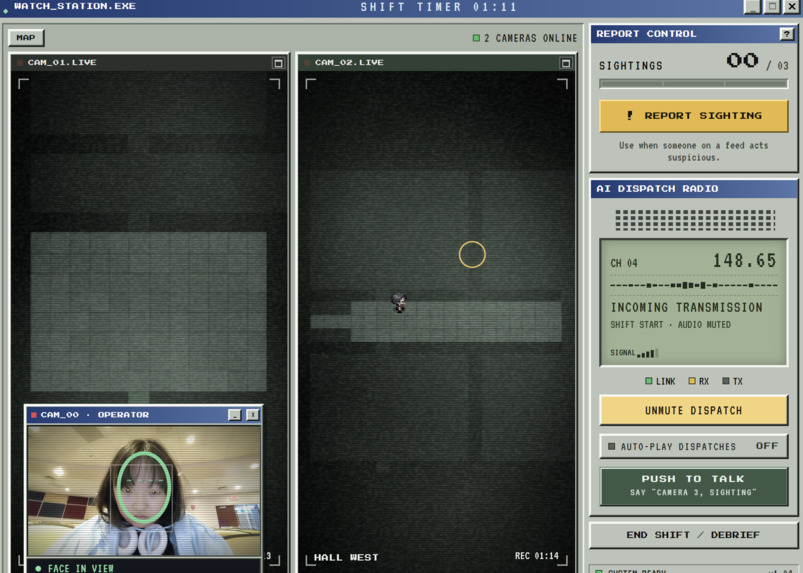Viewport: 803px width, 573px height.
Task: Click the HALL WEST camera label
Action: [346, 557]
